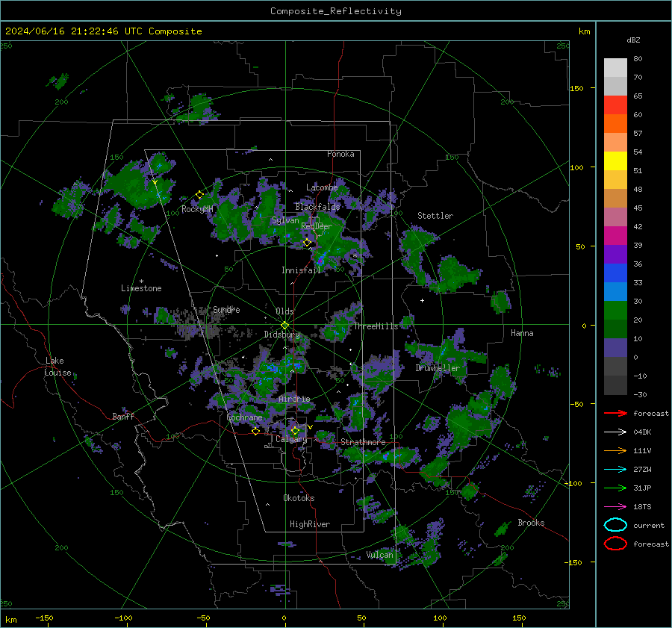
Task: Click the red forecast arrow in legend
Action: tap(615, 413)
